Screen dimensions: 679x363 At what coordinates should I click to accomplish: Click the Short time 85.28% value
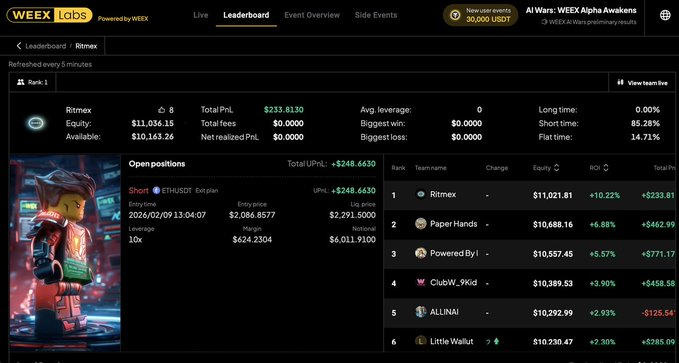coord(645,123)
